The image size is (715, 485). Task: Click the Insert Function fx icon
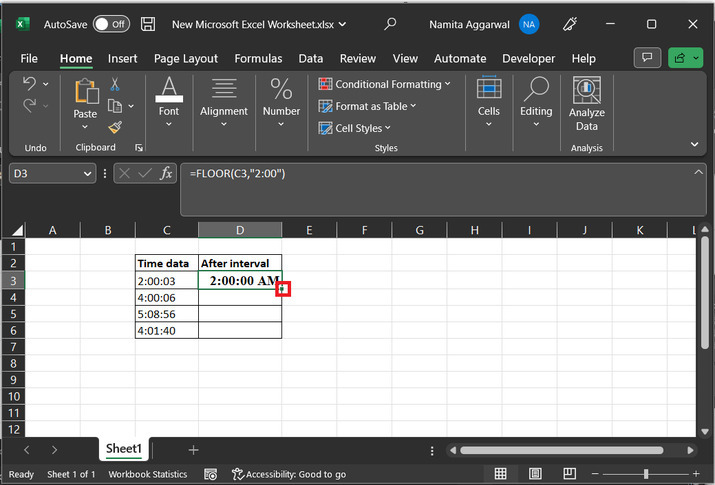pyautogui.click(x=165, y=173)
